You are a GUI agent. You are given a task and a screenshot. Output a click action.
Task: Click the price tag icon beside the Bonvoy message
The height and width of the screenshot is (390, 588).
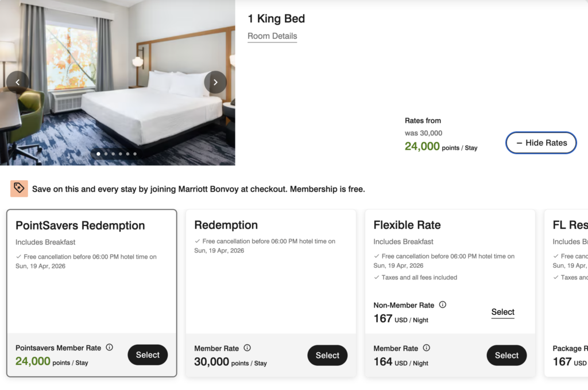click(x=19, y=188)
